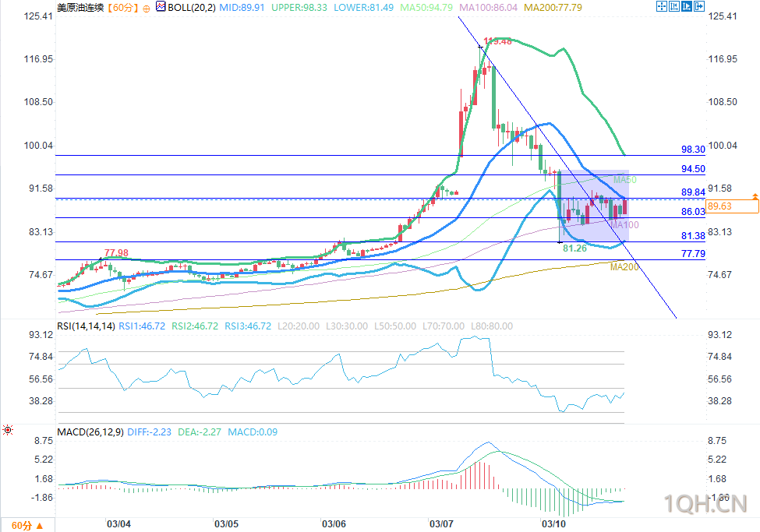Click the red sun icon beside MACD pane
The height and width of the screenshot is (532, 760).
pos(7,430)
